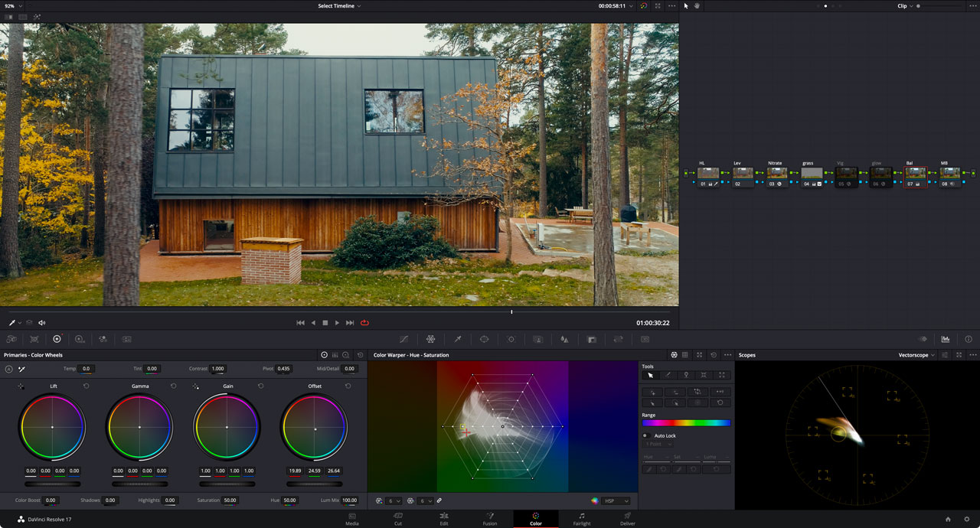Open the Power Window palette

click(x=484, y=339)
